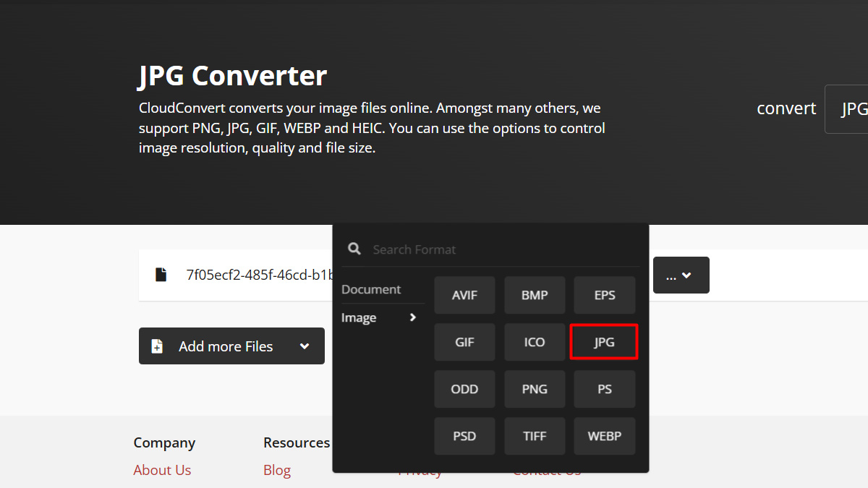Click the uploaded file name 7f05ecf2-485f
The width and height of the screenshot is (868, 488).
260,275
